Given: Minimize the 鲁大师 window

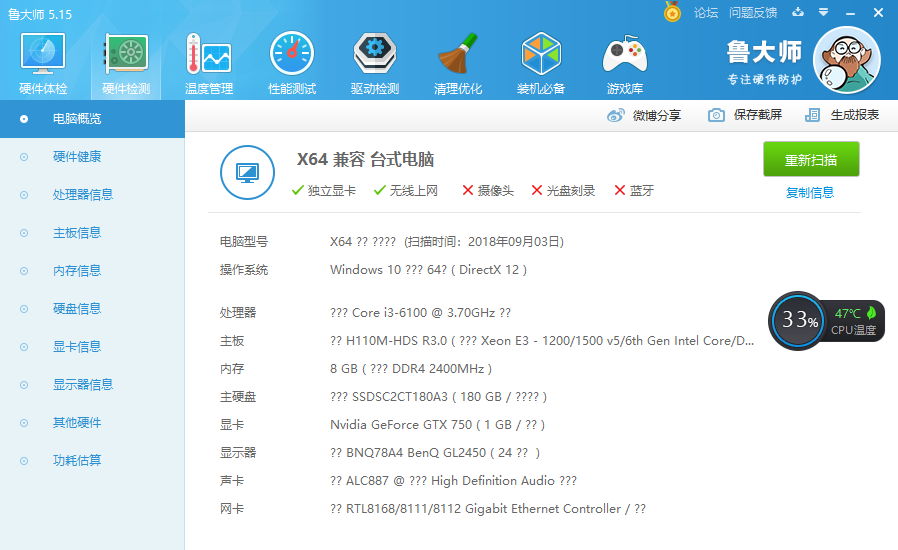Looking at the screenshot, I should coord(850,13).
